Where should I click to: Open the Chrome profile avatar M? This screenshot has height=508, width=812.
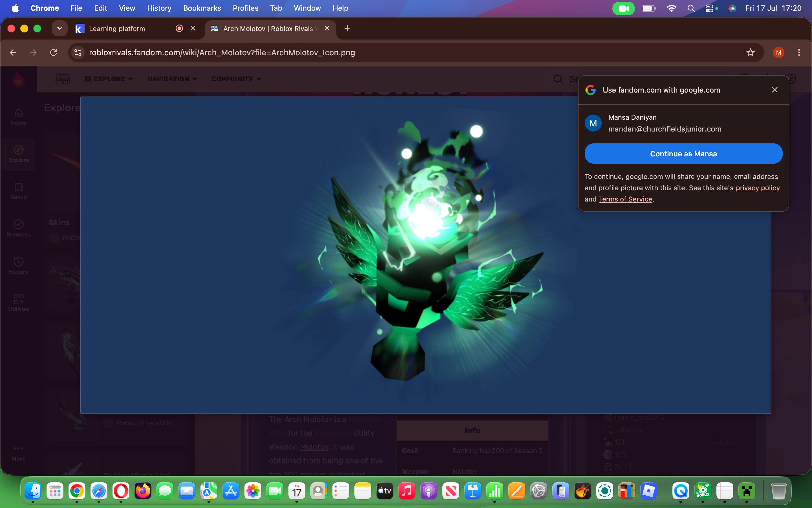(x=778, y=52)
